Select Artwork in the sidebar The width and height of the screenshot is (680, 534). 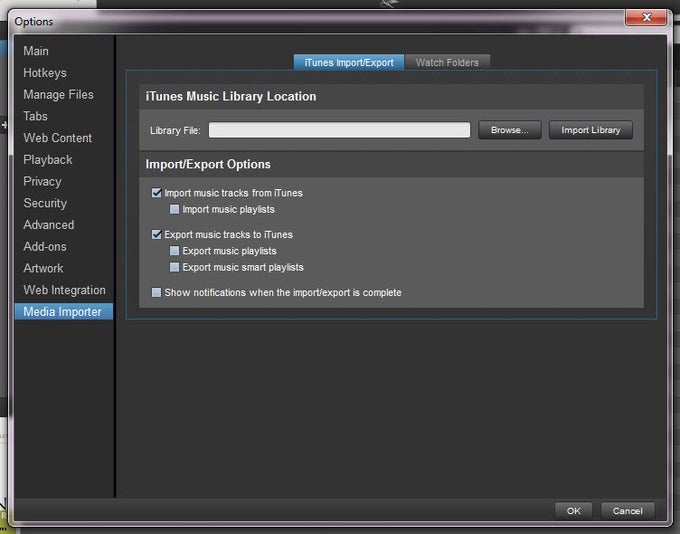pyautogui.click(x=43, y=268)
